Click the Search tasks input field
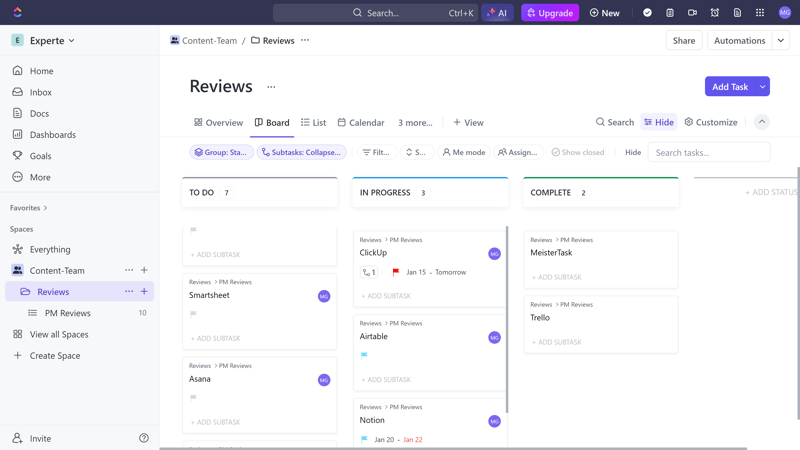800x450 pixels. [709, 152]
